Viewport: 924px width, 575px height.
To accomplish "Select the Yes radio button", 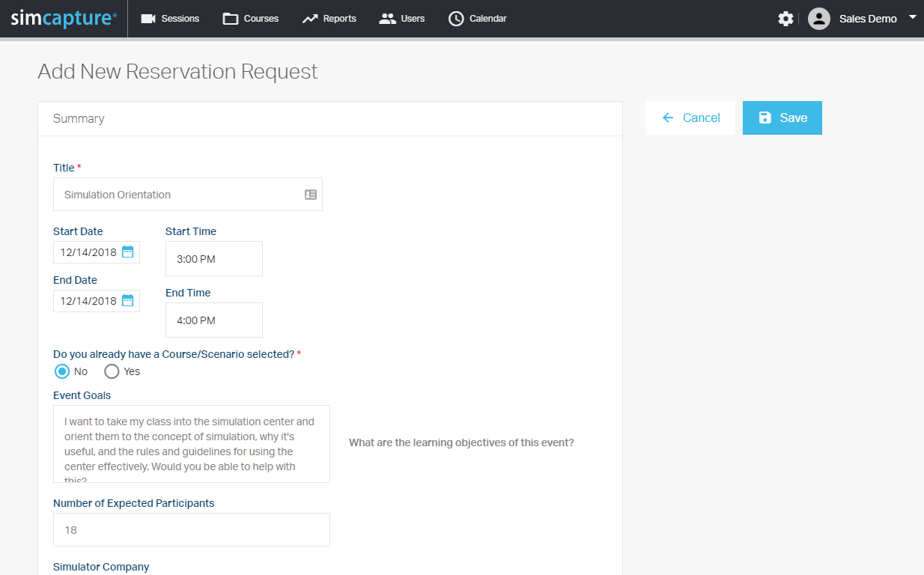I will [112, 371].
